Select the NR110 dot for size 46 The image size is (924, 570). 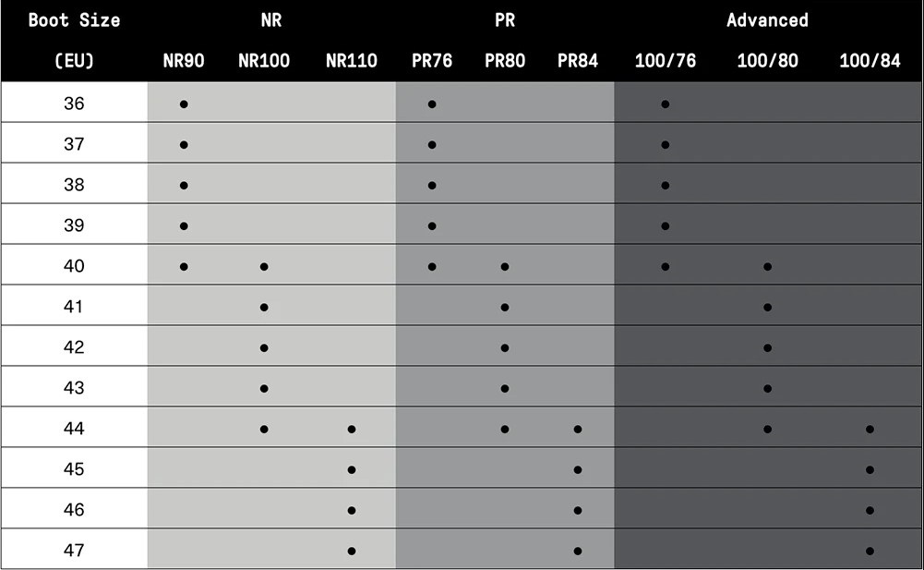pyautogui.click(x=352, y=510)
